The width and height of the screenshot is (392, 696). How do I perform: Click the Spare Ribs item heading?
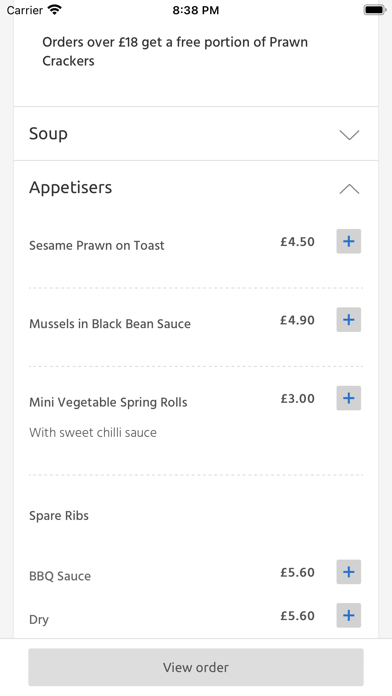pyautogui.click(x=59, y=516)
